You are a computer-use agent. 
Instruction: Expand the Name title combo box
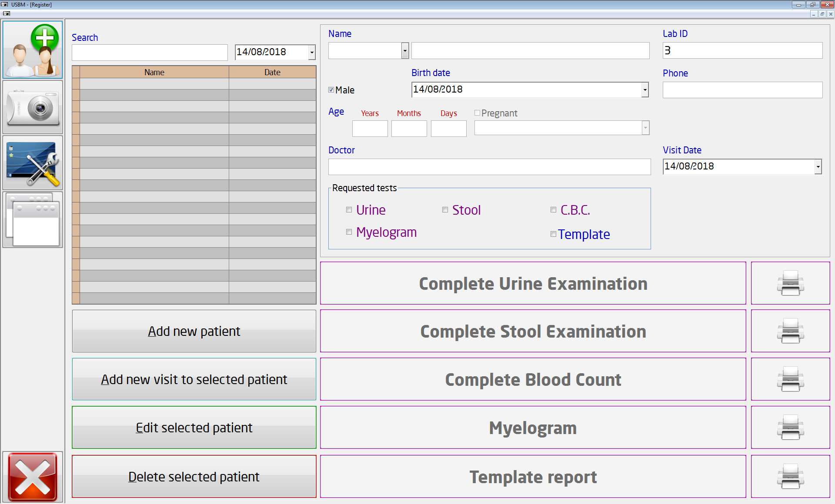pyautogui.click(x=405, y=51)
